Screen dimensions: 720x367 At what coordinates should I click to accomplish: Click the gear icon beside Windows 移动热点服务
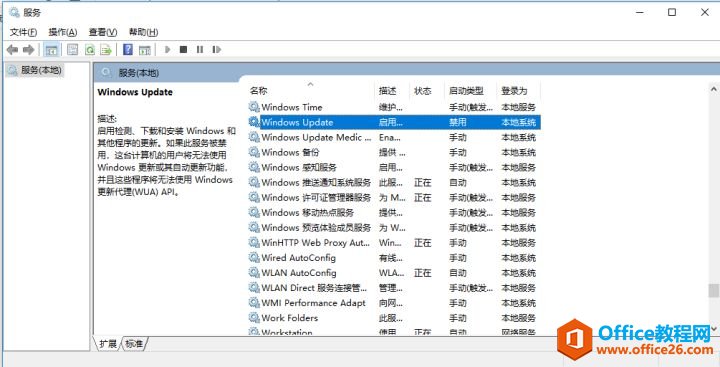254,212
